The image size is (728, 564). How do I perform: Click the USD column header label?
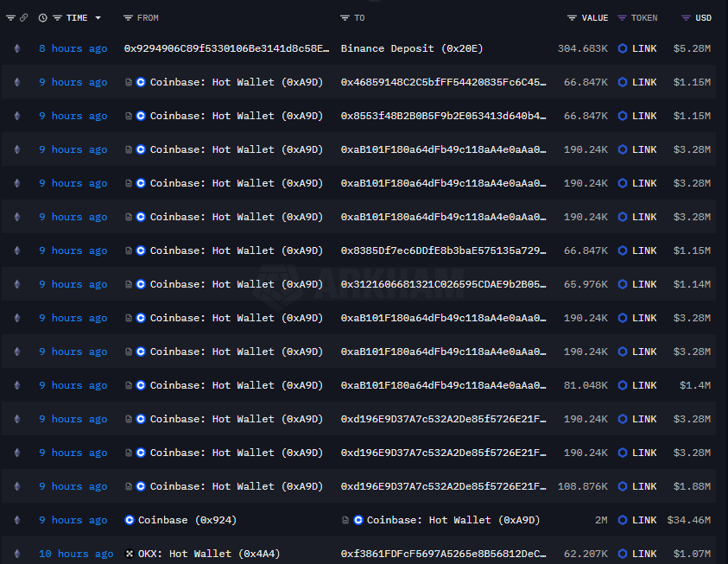click(704, 18)
